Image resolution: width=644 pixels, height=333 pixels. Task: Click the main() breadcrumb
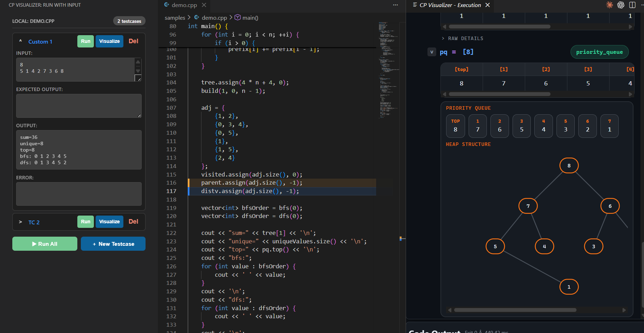click(x=250, y=18)
